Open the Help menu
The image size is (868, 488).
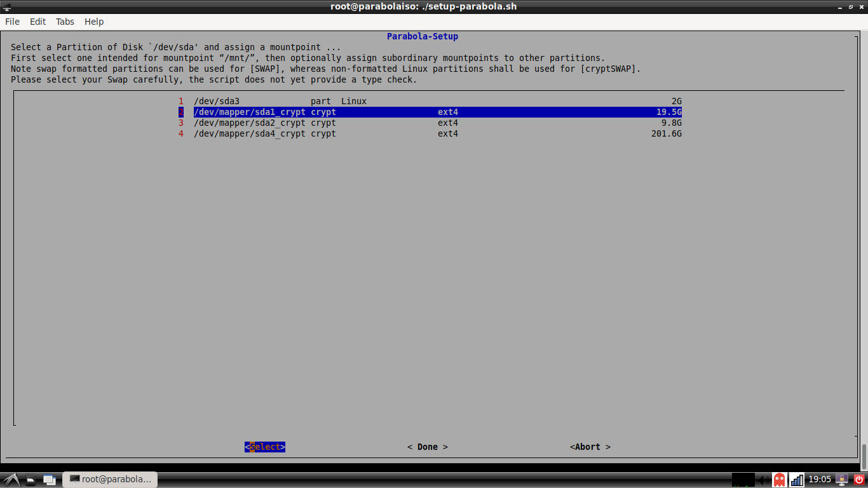point(94,22)
